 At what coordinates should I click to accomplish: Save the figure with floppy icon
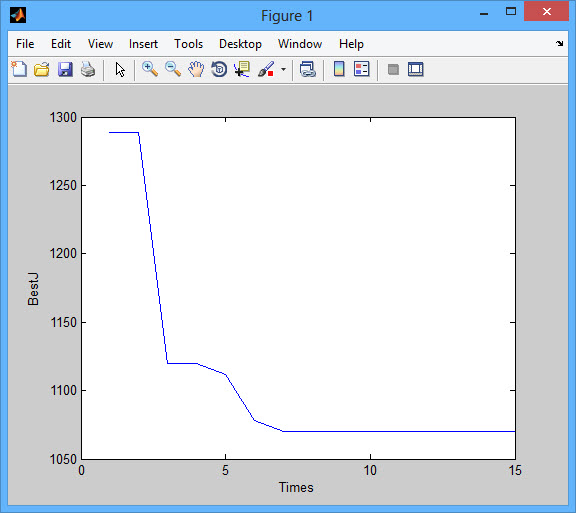(x=65, y=69)
